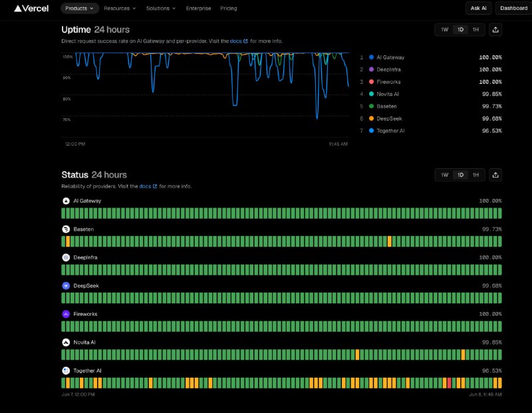Select 1D range for Status section
Screen dimensions: 532x413
[460, 175]
